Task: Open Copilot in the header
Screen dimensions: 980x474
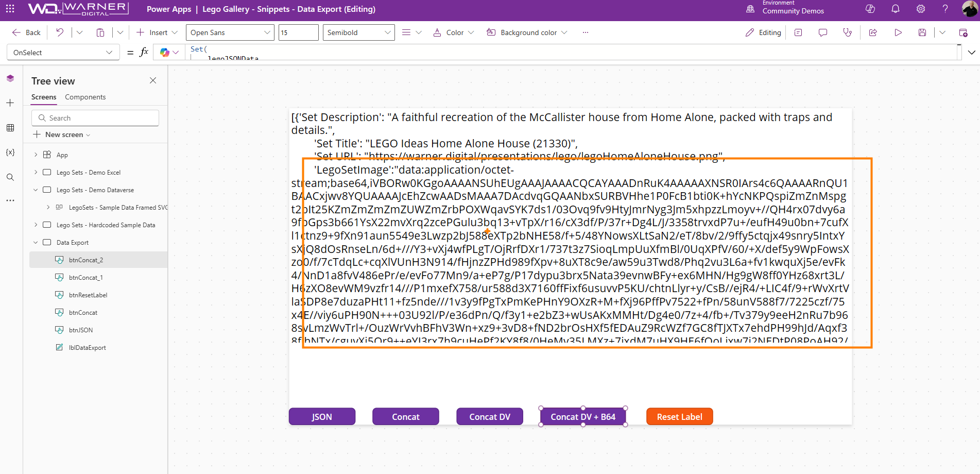Action: pyautogui.click(x=870, y=9)
